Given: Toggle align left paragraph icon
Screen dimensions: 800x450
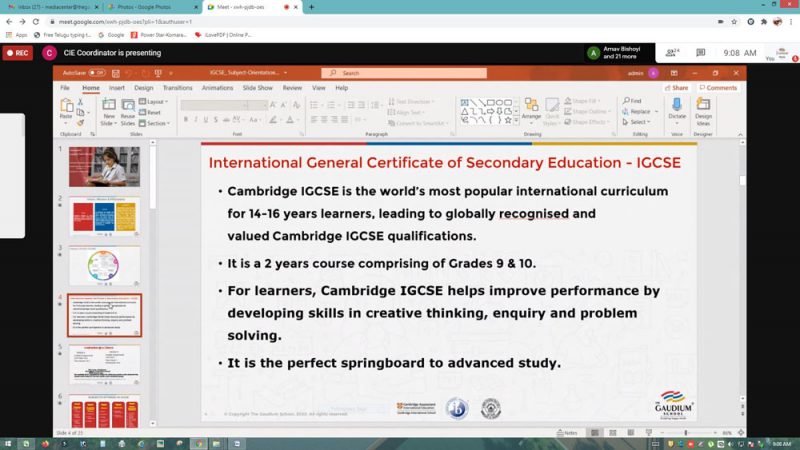Looking at the screenshot, I should [x=314, y=119].
